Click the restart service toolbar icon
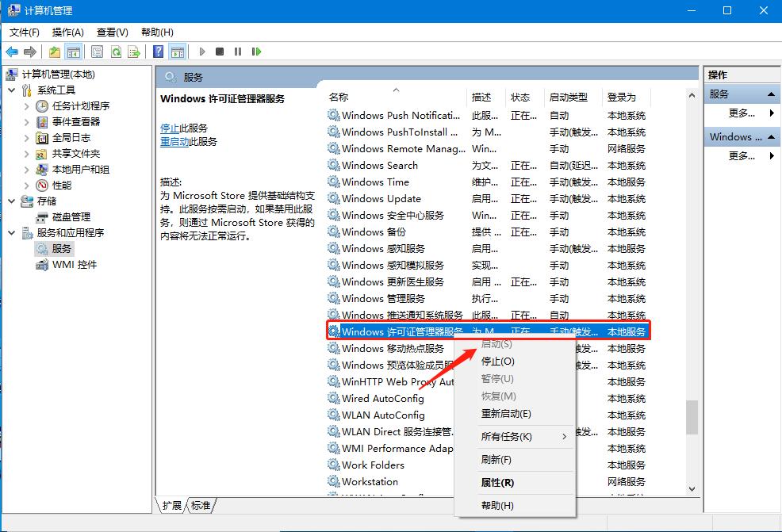Image resolution: width=782 pixels, height=532 pixels. [257, 52]
